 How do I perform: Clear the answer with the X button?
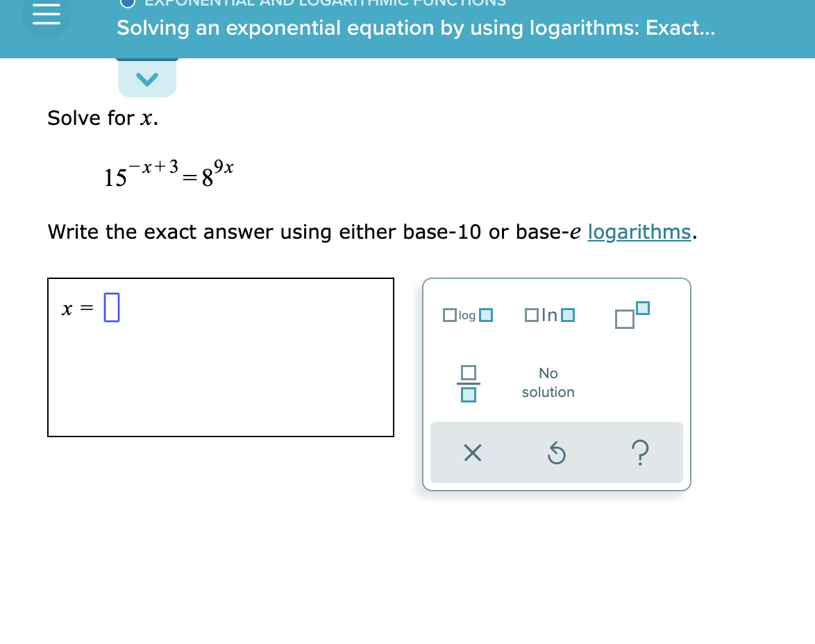click(x=473, y=452)
